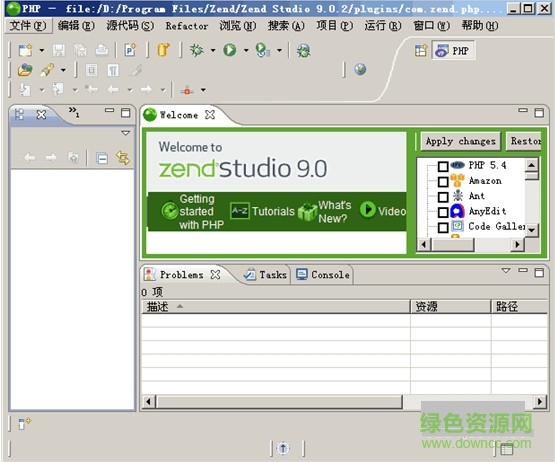Open the Tutorials link
Image resolution: width=555 pixels, height=462 pixels.
click(273, 211)
